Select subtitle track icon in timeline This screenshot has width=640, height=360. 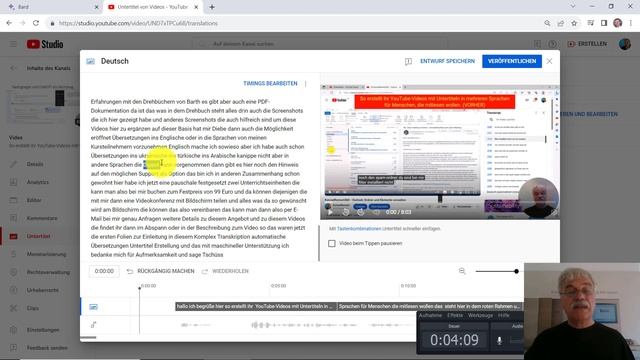[93, 307]
